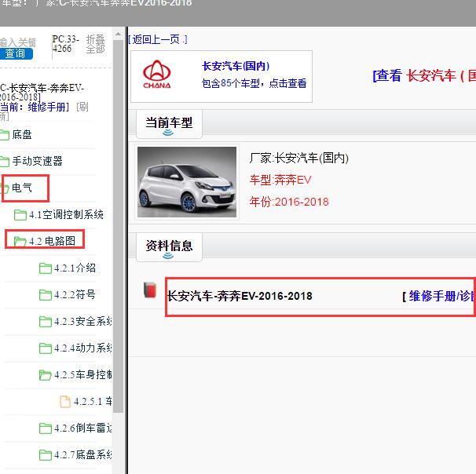This screenshot has height=474, width=476.
Task: Click the keyword search input field
Action: [x=18, y=42]
